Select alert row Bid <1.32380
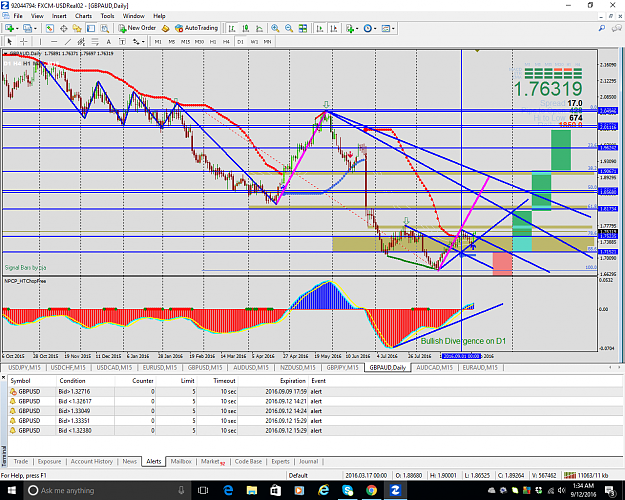The width and height of the screenshot is (625, 500). (x=315, y=431)
